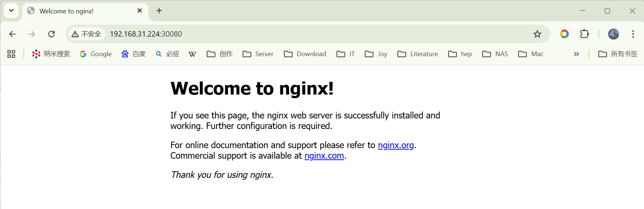The width and height of the screenshot is (644, 209).
Task: Open the Chrome three-dot menu
Action: click(x=633, y=34)
